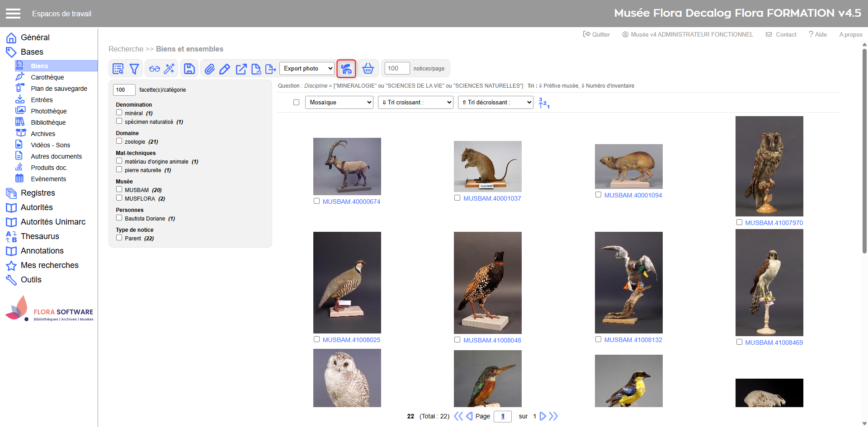Click the paperclip attachment icon

pyautogui.click(x=209, y=69)
